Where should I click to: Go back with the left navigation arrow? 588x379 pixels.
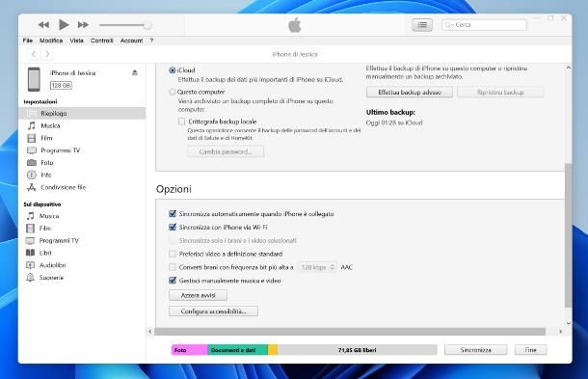(34, 54)
